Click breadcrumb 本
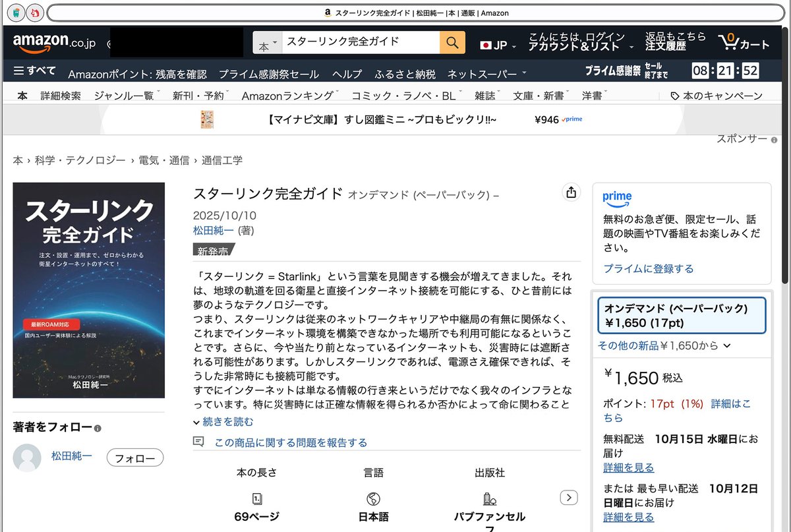This screenshot has width=791, height=532. 18,160
